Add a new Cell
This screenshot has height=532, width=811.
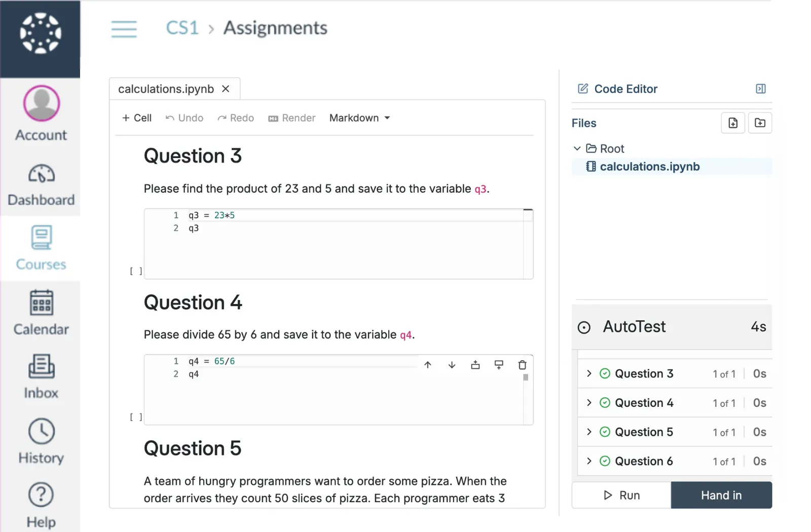point(137,118)
